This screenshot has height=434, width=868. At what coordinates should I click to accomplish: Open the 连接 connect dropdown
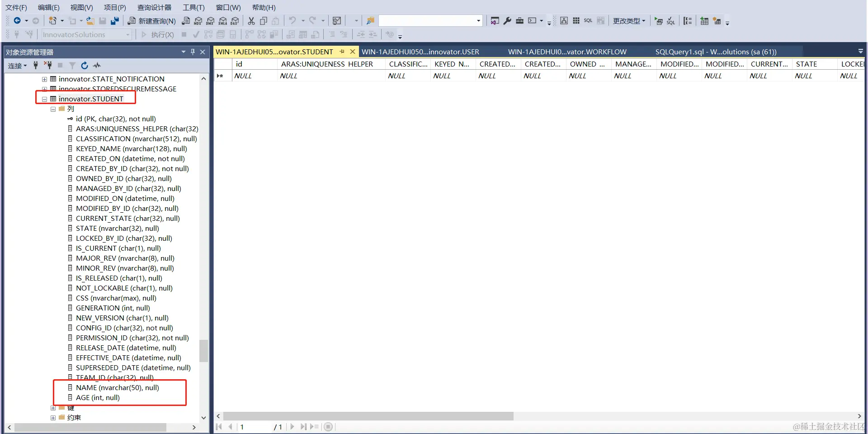click(x=17, y=66)
